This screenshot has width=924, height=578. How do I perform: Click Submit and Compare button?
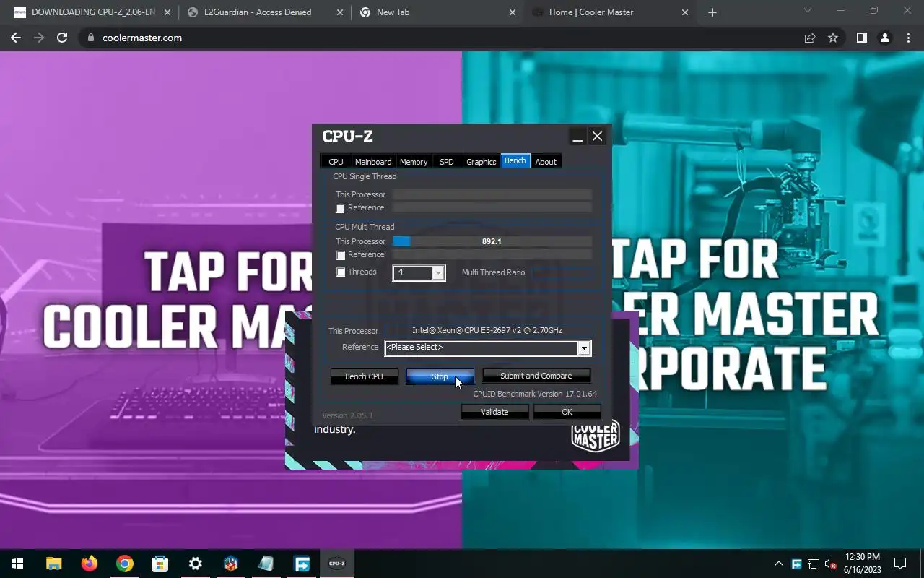pyautogui.click(x=536, y=376)
